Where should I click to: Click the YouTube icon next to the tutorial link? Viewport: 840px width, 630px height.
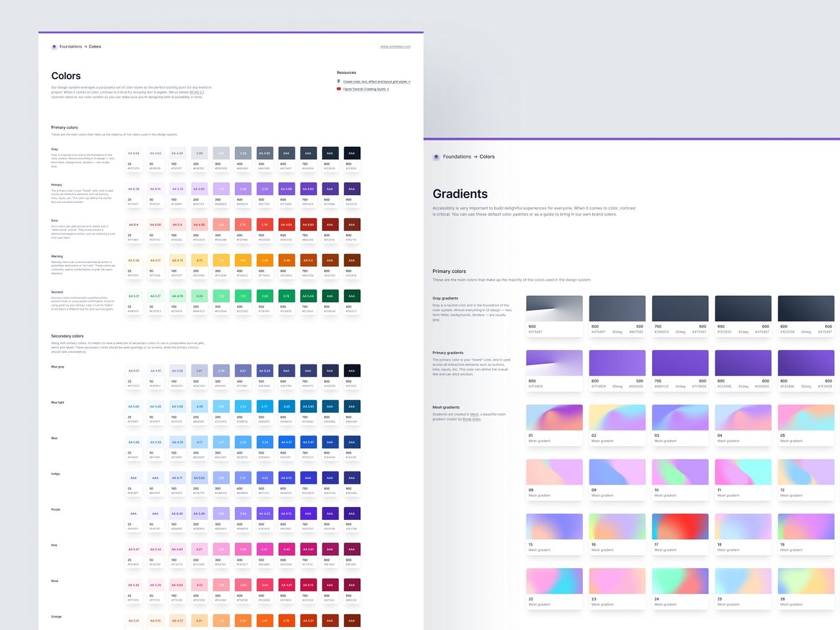[x=339, y=88]
